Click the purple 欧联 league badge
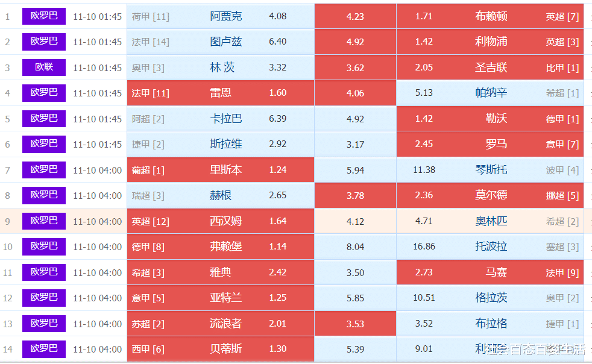592x364 pixels. click(x=44, y=67)
